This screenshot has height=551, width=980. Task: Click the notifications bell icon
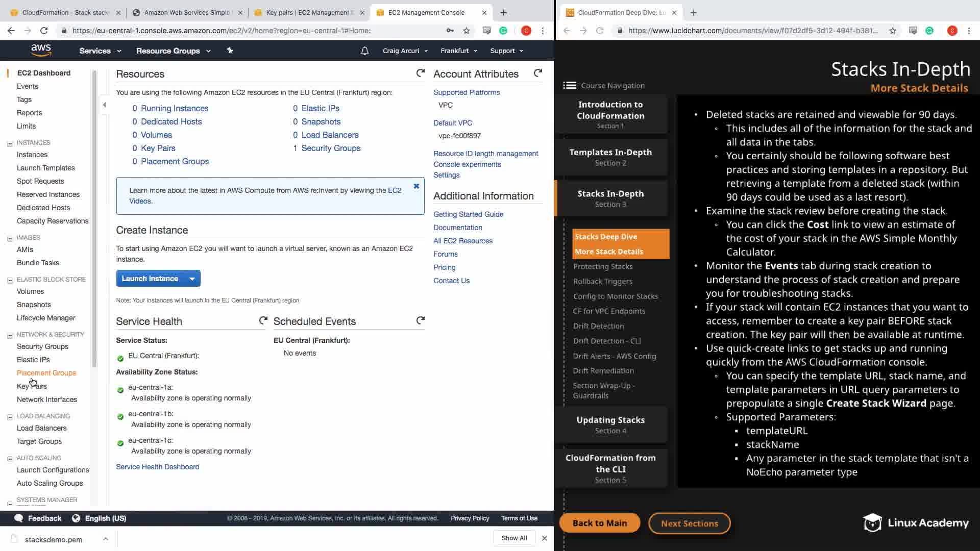(x=364, y=51)
